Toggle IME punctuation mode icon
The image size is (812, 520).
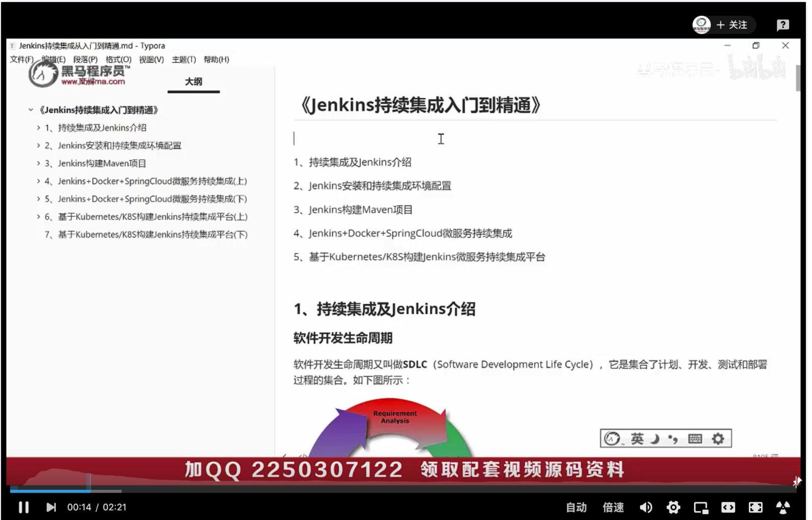[x=673, y=439]
